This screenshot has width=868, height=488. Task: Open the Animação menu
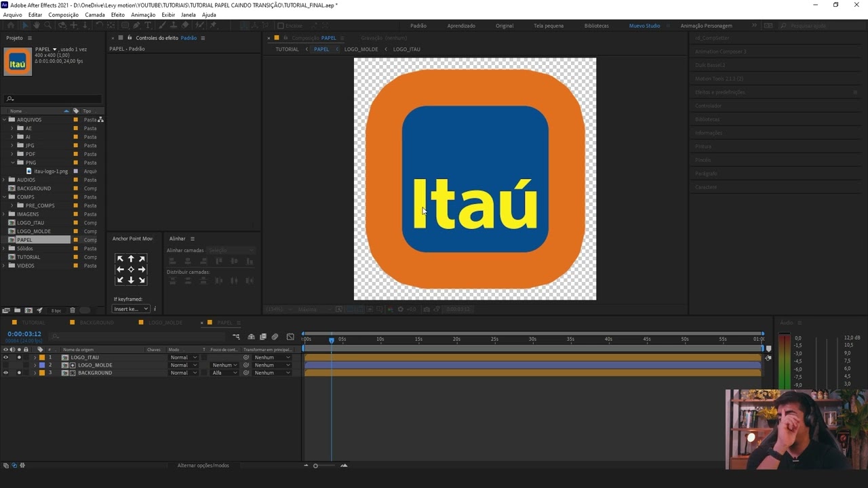click(x=143, y=15)
